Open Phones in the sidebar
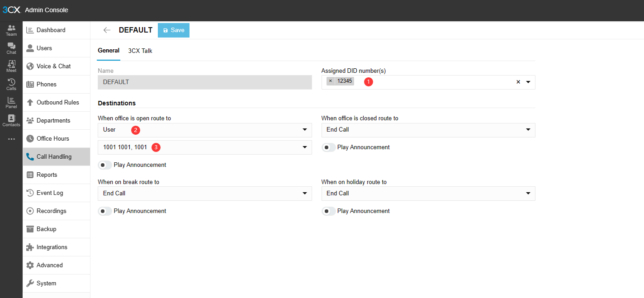The height and width of the screenshot is (298, 644). coord(57,85)
